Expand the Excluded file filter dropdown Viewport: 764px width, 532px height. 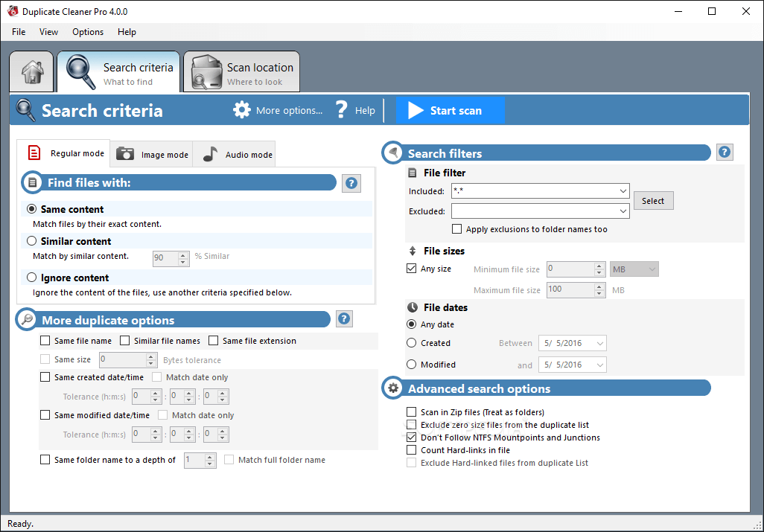point(623,211)
